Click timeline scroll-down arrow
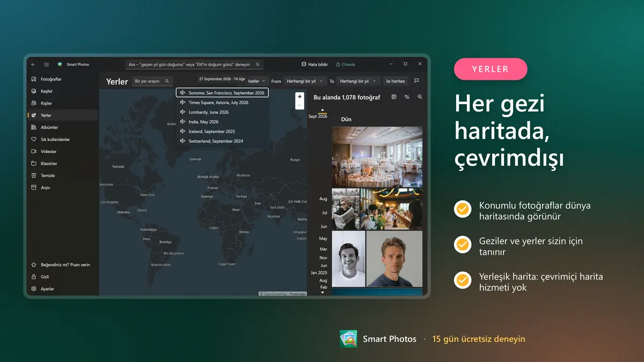 (323, 292)
